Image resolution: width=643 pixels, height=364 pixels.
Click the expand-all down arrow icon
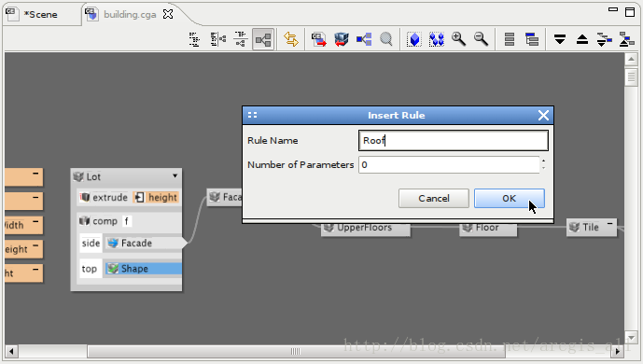click(560, 39)
